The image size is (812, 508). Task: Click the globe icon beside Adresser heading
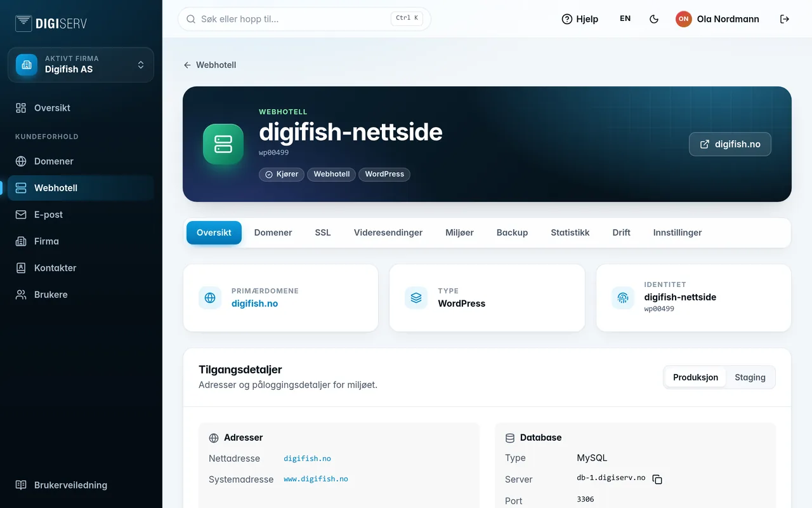pyautogui.click(x=214, y=438)
